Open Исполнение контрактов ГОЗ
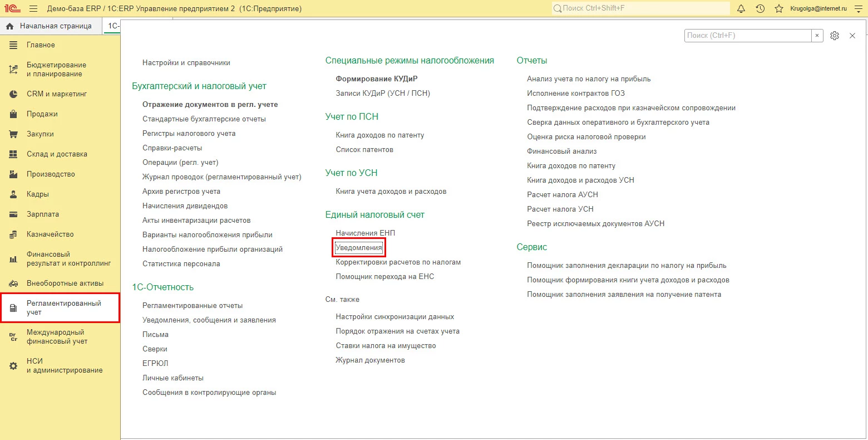 pos(576,94)
